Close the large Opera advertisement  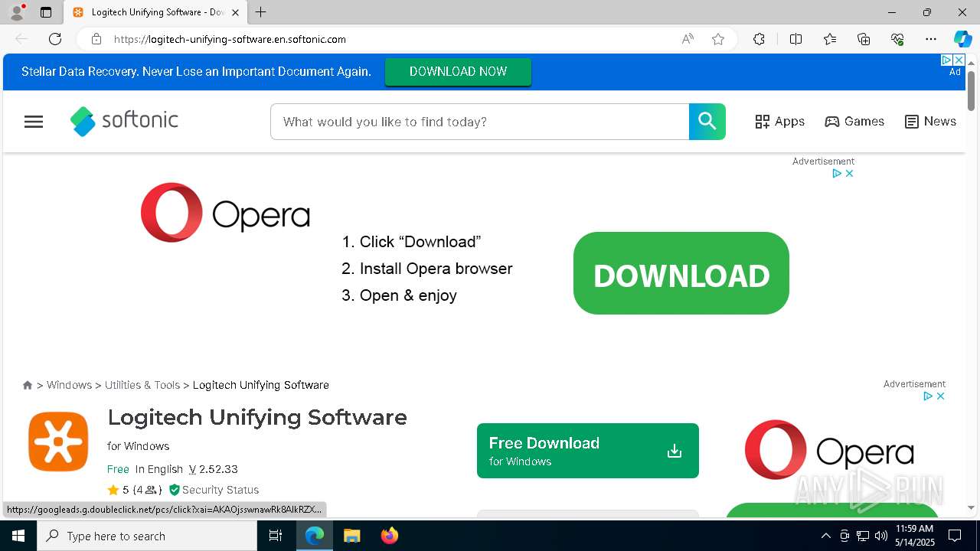point(849,174)
